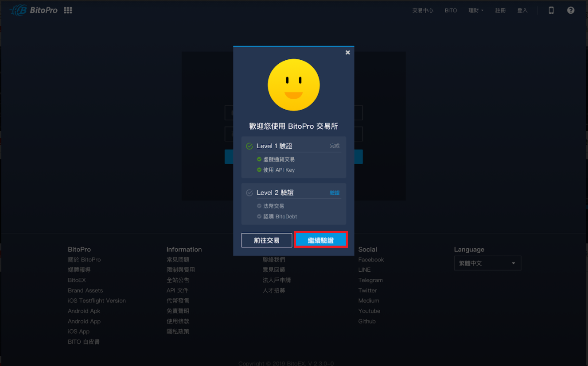
Task: Click the 前往交易 button
Action: (x=267, y=240)
